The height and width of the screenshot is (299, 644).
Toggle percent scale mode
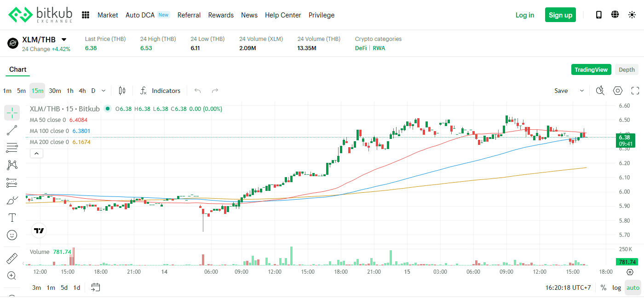coord(604,287)
